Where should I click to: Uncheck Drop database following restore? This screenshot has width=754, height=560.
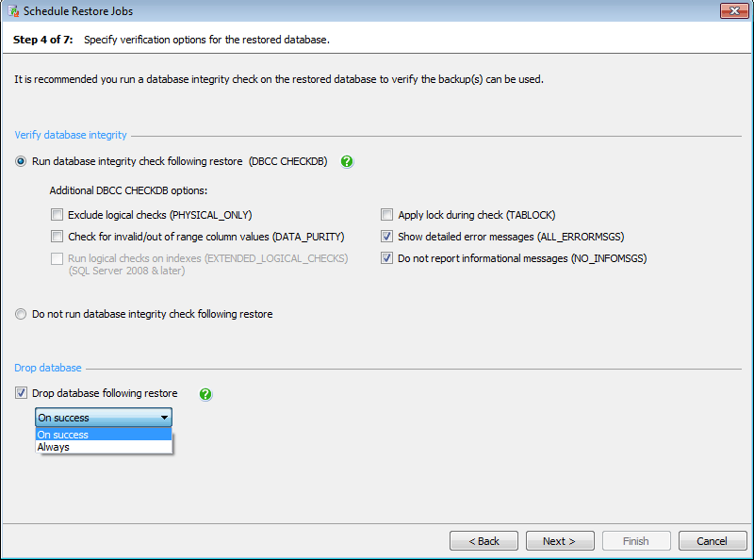click(x=21, y=393)
